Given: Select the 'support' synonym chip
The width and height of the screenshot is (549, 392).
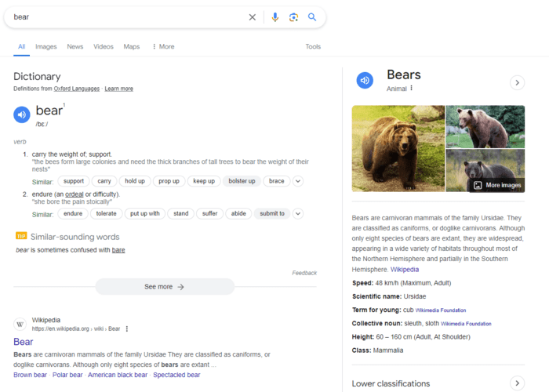Looking at the screenshot, I should 74,181.
